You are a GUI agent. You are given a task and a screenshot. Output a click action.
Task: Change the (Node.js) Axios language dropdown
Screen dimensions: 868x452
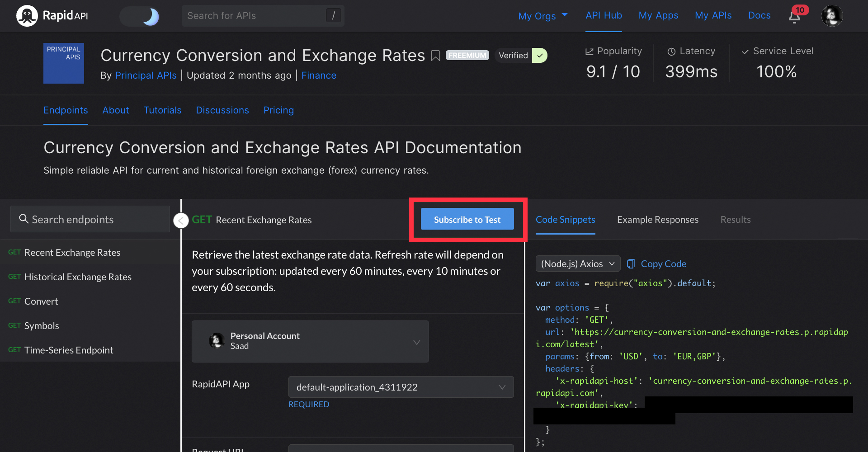[578, 264]
